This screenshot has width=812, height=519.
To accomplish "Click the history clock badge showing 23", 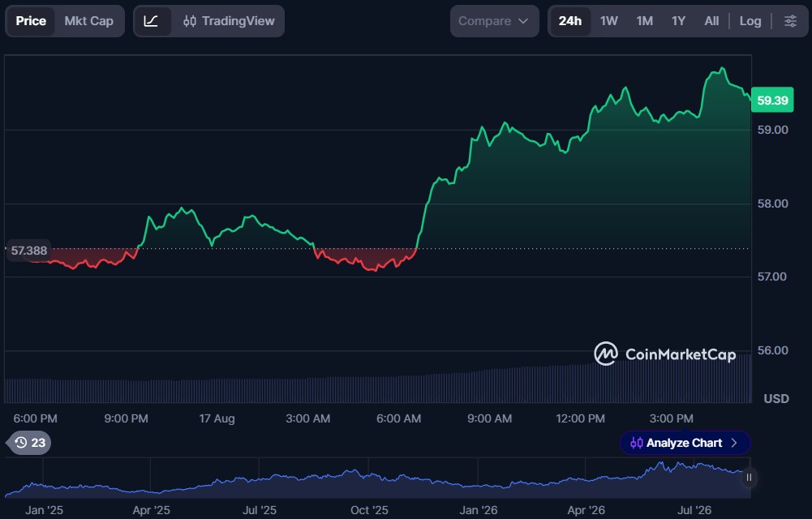I will (30, 443).
